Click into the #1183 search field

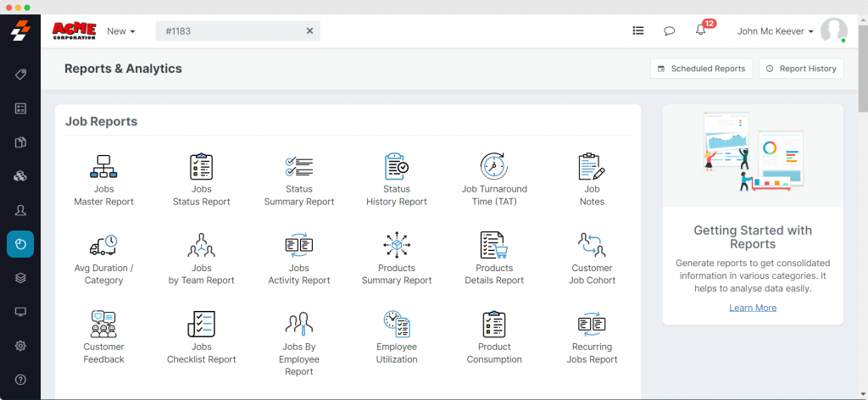229,31
